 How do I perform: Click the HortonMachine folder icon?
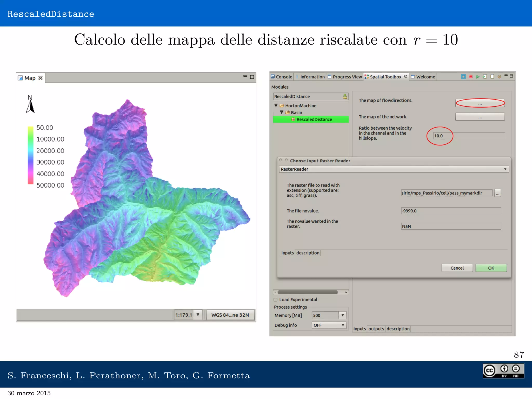(x=282, y=106)
